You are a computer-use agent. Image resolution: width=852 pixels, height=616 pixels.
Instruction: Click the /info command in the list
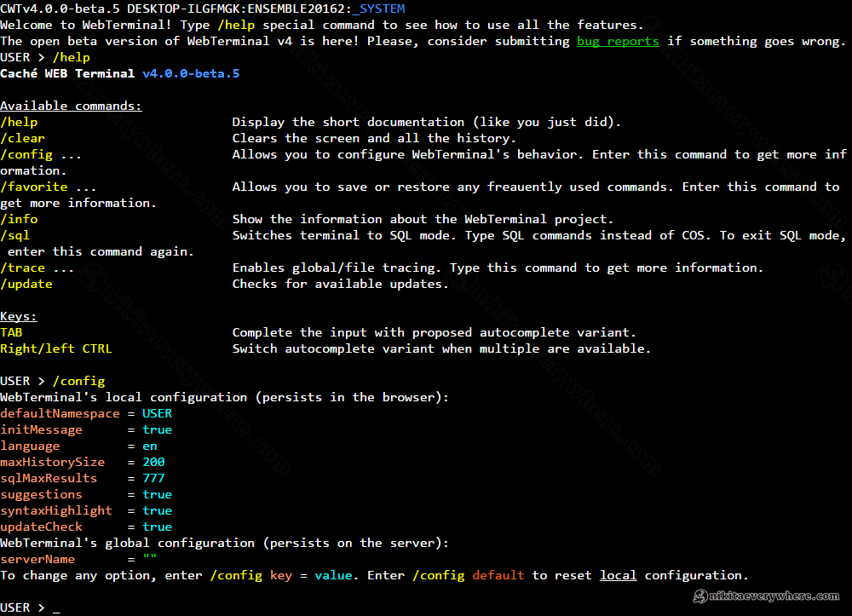coord(20,219)
